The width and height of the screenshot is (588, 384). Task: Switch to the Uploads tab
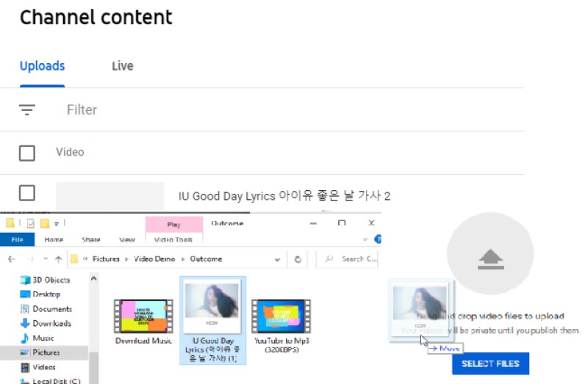pyautogui.click(x=43, y=66)
